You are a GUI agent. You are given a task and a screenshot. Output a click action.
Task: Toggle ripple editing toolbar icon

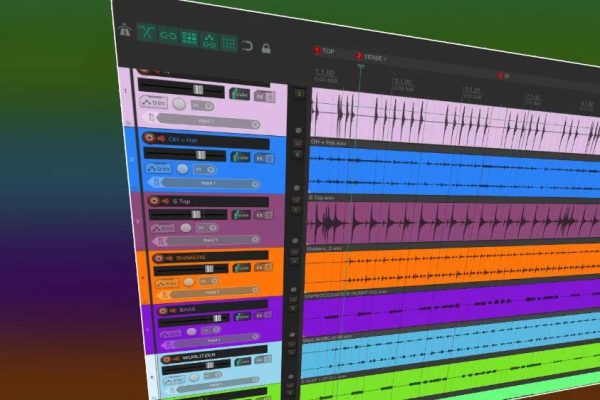(189, 38)
